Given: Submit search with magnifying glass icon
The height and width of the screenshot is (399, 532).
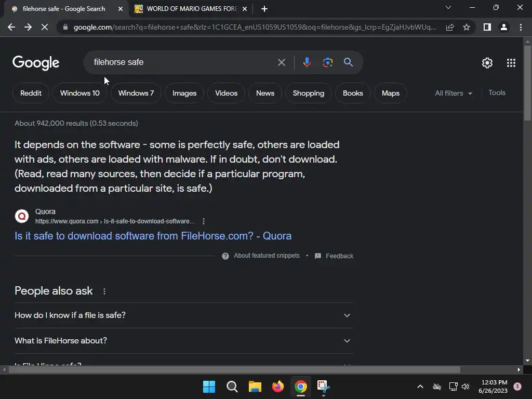Looking at the screenshot, I should click(348, 62).
